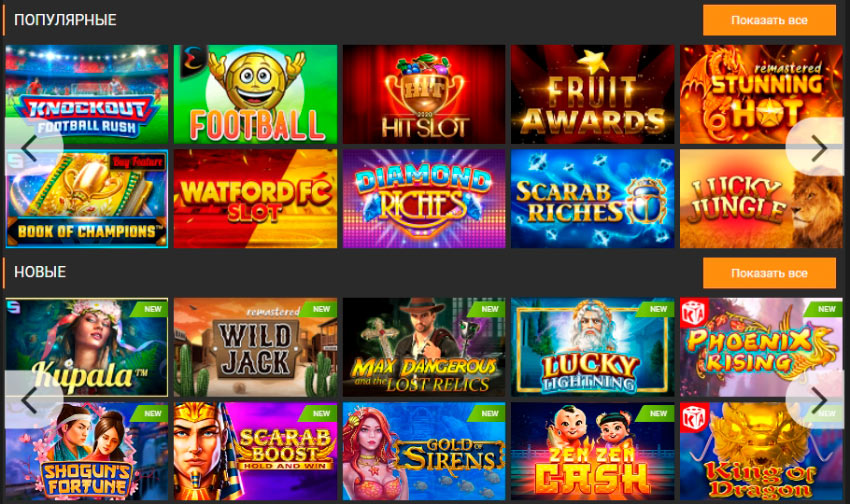
Task: Open the Zen Zen Cash game
Action: coord(593,451)
